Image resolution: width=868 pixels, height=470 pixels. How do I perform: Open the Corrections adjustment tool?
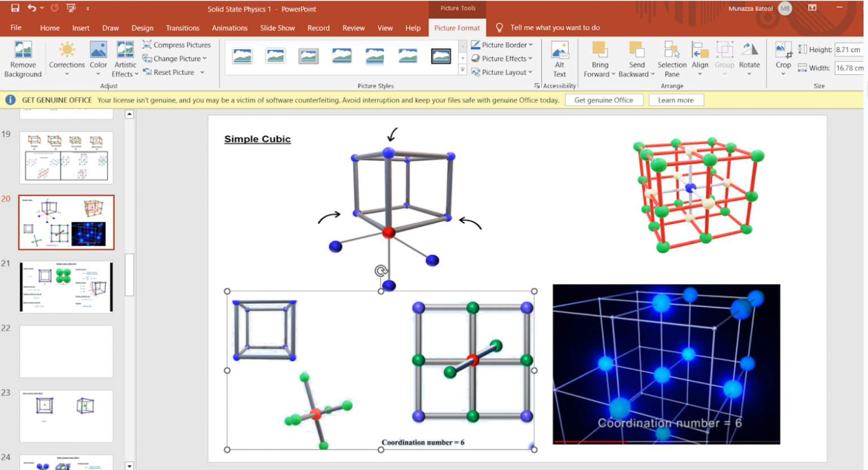point(67,59)
